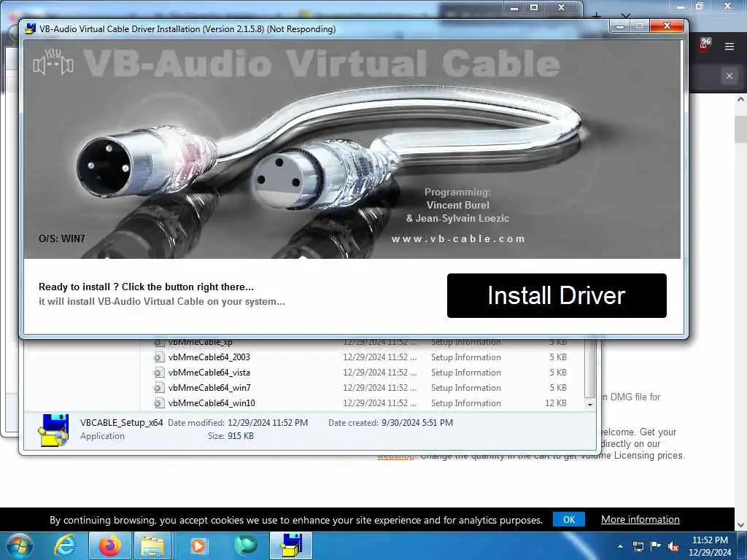The image size is (747, 560).
Task: Close the VB-Audio installer window
Action: [667, 26]
